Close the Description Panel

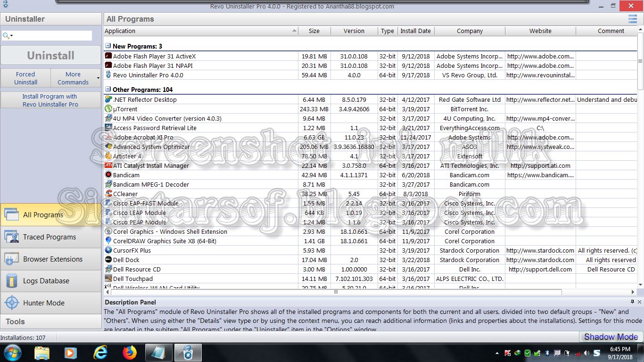click(x=639, y=302)
